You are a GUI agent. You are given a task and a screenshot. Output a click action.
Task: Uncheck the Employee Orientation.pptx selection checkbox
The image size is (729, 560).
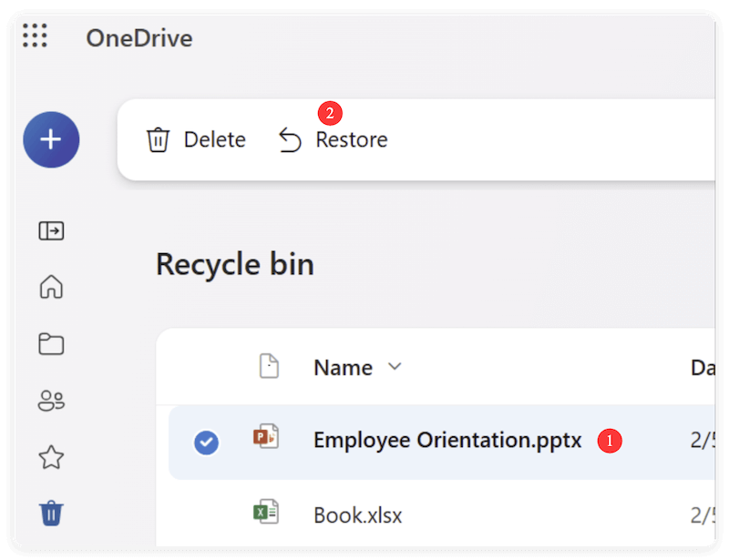[207, 443]
